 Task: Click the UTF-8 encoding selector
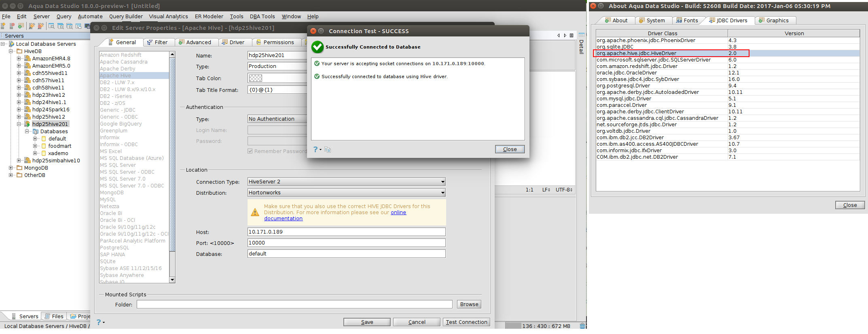564,190
